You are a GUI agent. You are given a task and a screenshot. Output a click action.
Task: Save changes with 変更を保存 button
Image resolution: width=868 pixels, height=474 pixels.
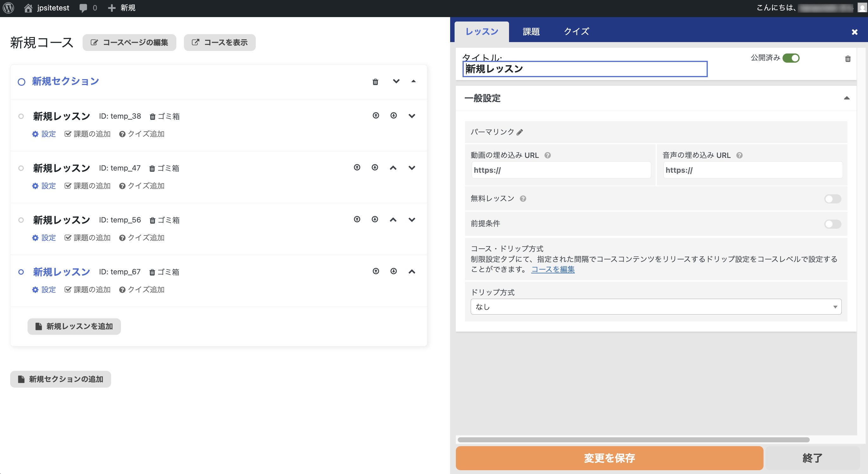(609, 458)
